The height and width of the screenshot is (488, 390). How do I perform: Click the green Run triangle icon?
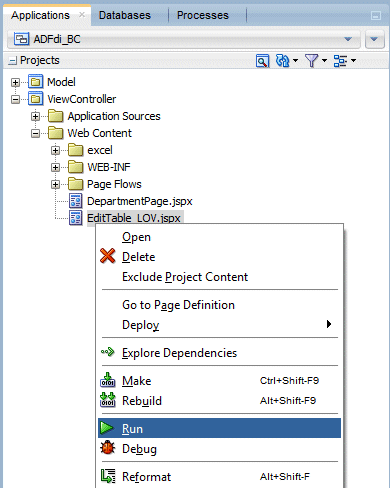[107, 428]
